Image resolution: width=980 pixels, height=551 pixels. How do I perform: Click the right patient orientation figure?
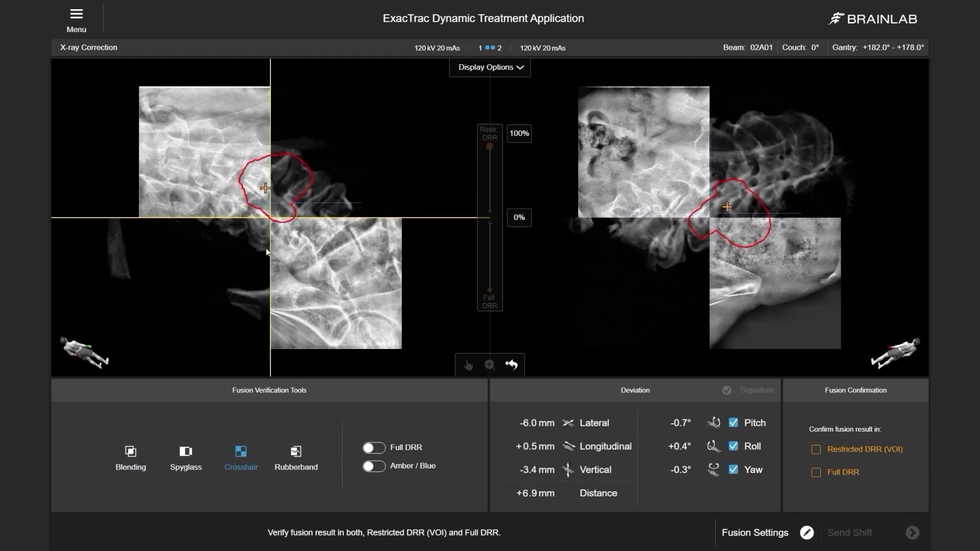tap(896, 353)
